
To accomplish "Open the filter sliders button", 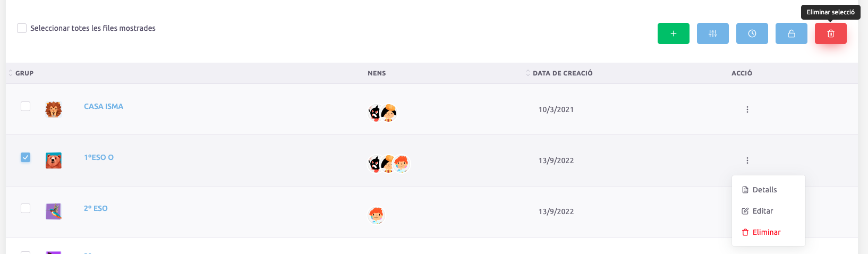I will point(712,33).
